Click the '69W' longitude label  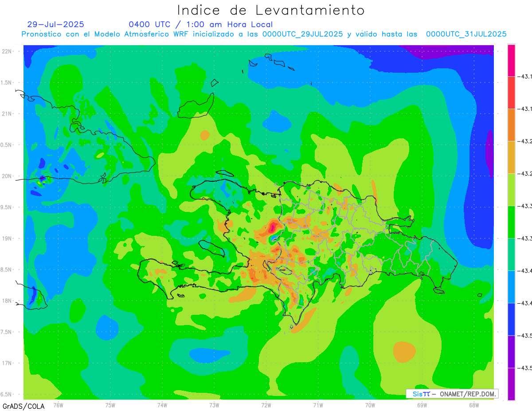422,405
